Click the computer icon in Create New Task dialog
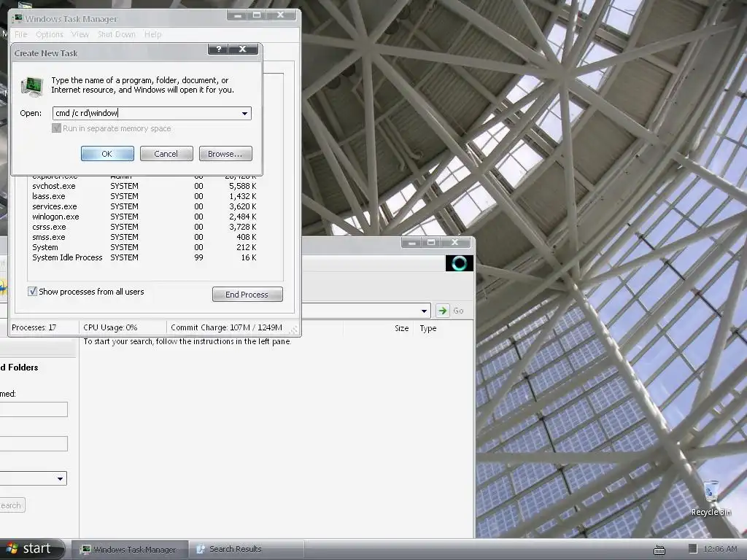 pyautogui.click(x=31, y=86)
